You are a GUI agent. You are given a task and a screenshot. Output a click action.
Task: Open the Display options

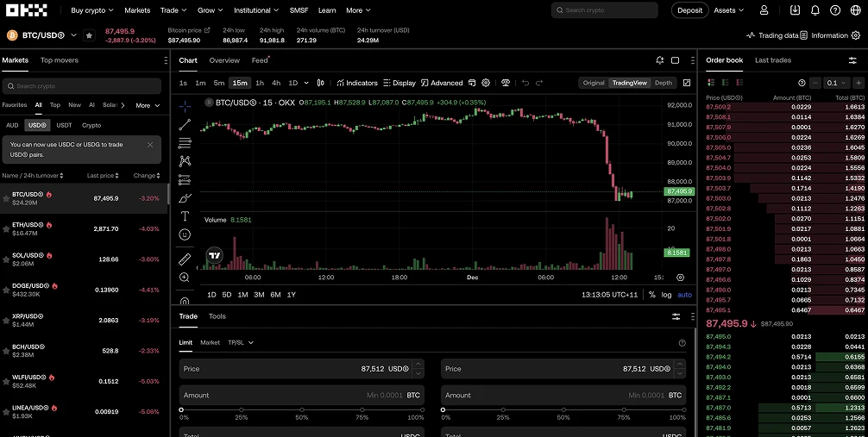pos(399,83)
